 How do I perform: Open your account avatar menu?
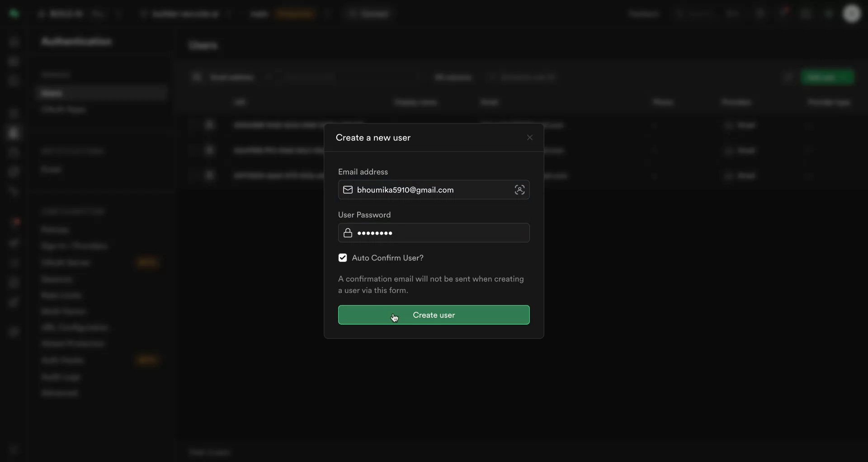[852, 14]
